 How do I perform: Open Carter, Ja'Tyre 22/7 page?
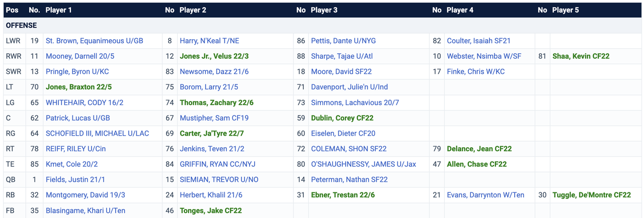pos(213,134)
